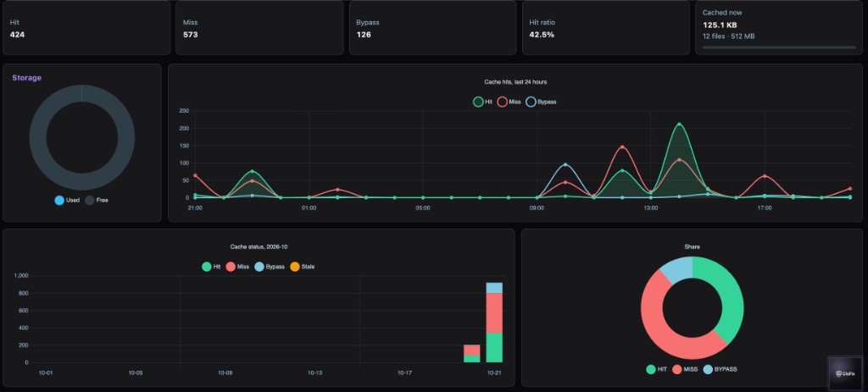Toggle Hit in Cache status legend
Screen dimensions: 868x392
(211, 267)
